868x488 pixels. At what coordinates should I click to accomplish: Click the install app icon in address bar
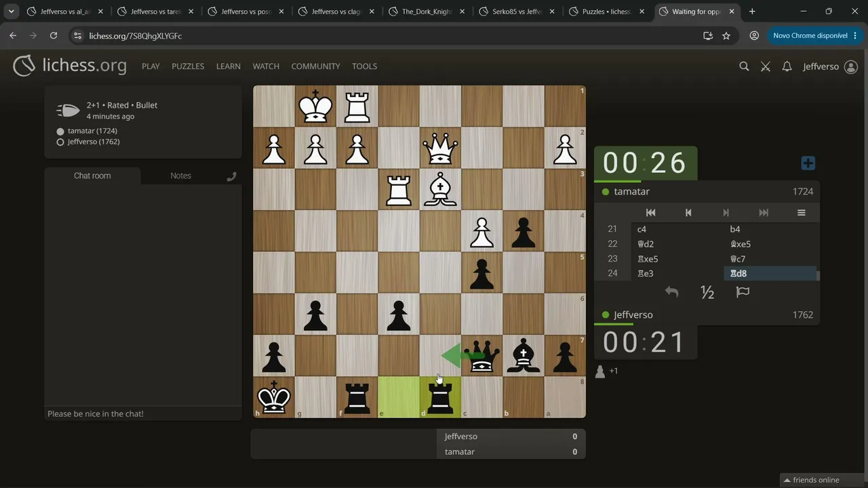tap(708, 36)
